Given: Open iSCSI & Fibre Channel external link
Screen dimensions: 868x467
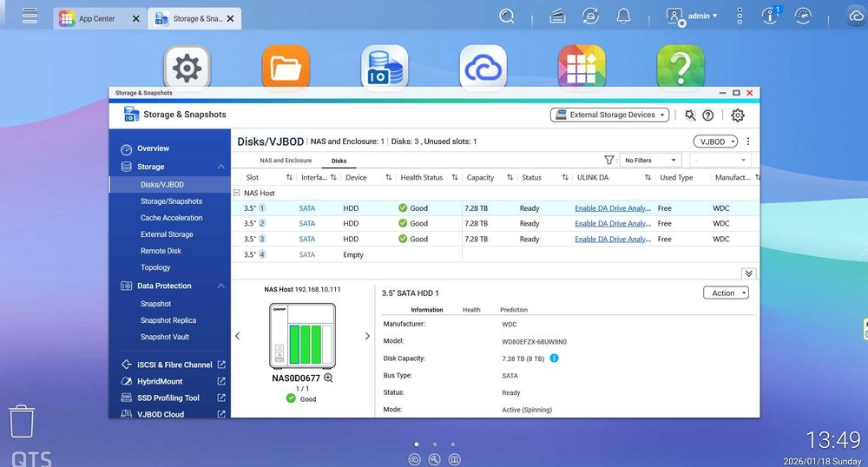Looking at the screenshot, I should coord(221,365).
